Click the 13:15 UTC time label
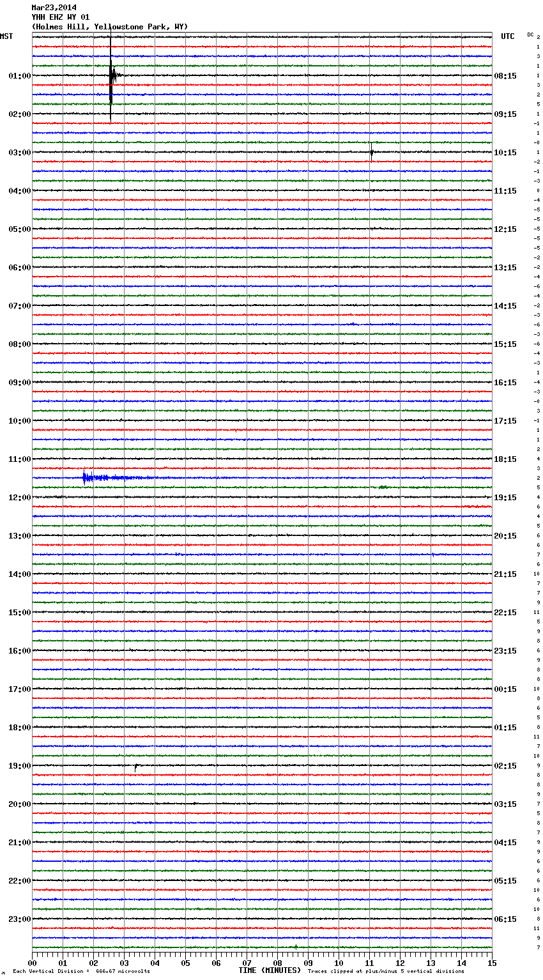This screenshot has height=980, width=543. pyautogui.click(x=505, y=268)
